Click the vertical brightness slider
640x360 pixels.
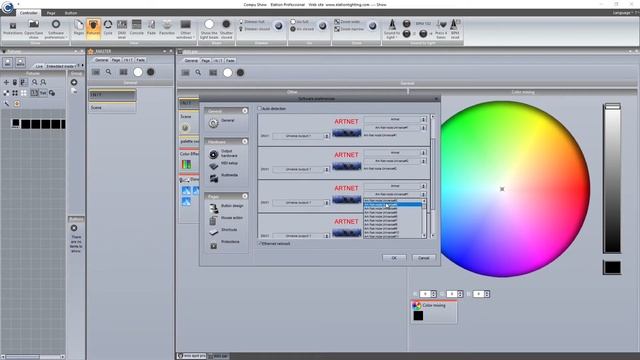(612, 178)
